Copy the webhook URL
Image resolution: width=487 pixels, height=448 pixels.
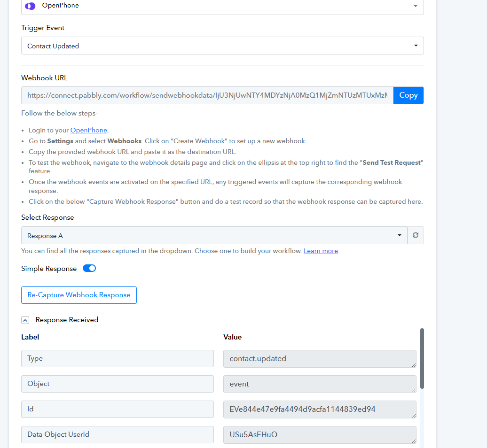coord(408,95)
